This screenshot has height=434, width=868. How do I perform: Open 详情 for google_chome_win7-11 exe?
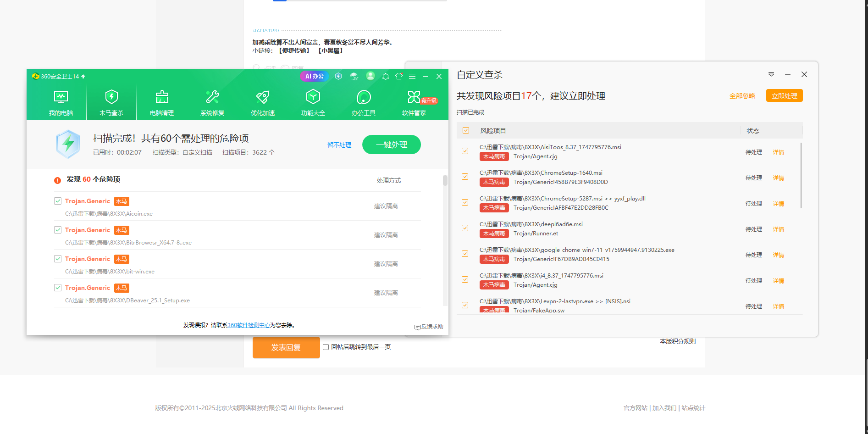coord(779,255)
